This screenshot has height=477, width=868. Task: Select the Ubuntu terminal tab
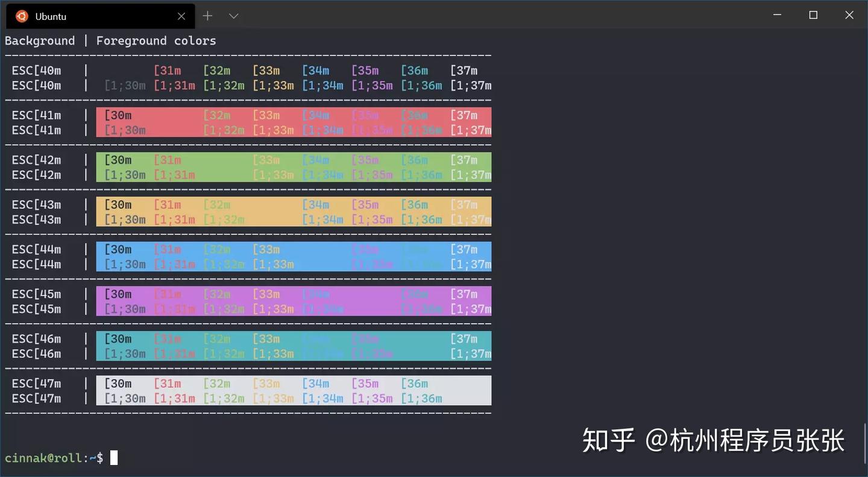101,16
